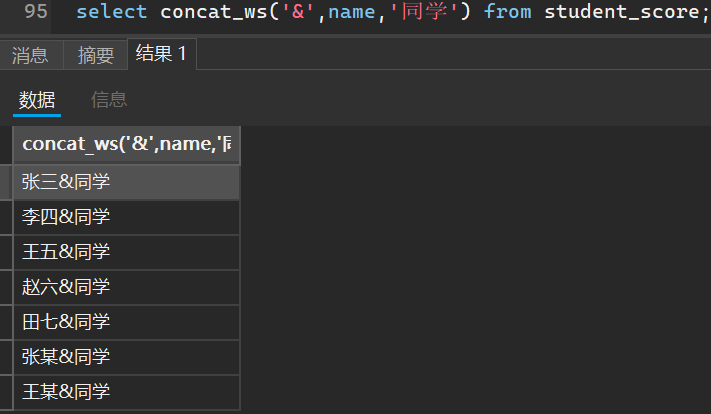
Task: Select the 结果 1 tab
Action: coord(161,54)
